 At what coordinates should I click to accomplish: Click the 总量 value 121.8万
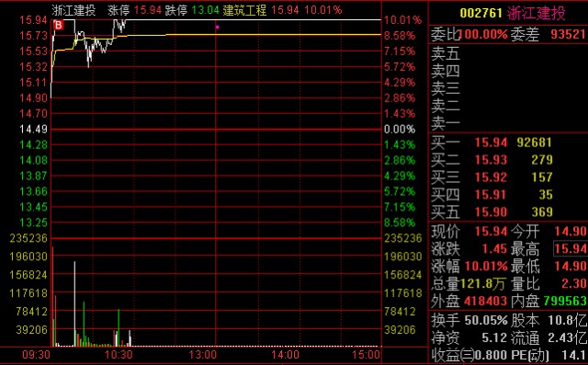482,284
